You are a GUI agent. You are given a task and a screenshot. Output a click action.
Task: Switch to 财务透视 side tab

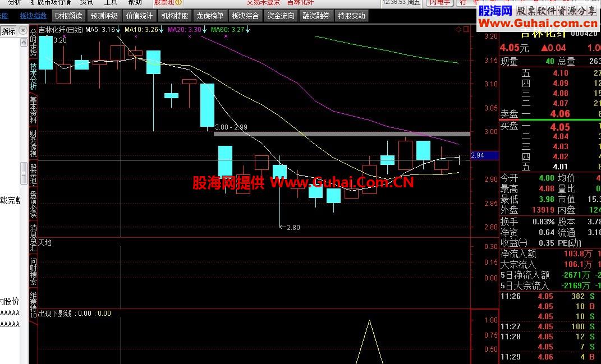click(34, 144)
